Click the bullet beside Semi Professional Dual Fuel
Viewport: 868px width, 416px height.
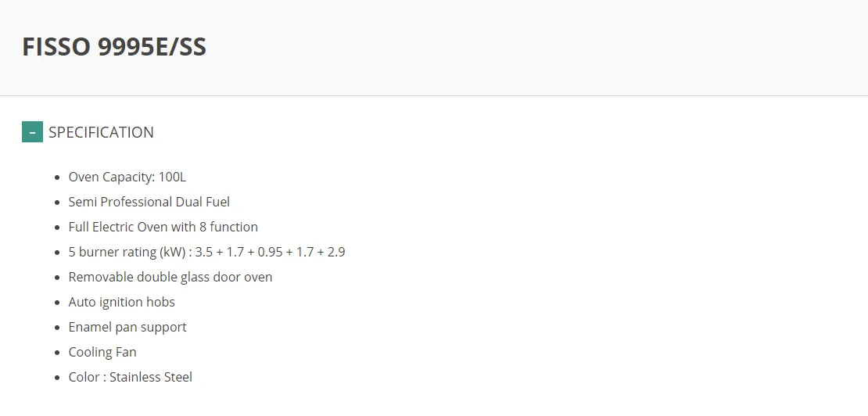[58, 203]
